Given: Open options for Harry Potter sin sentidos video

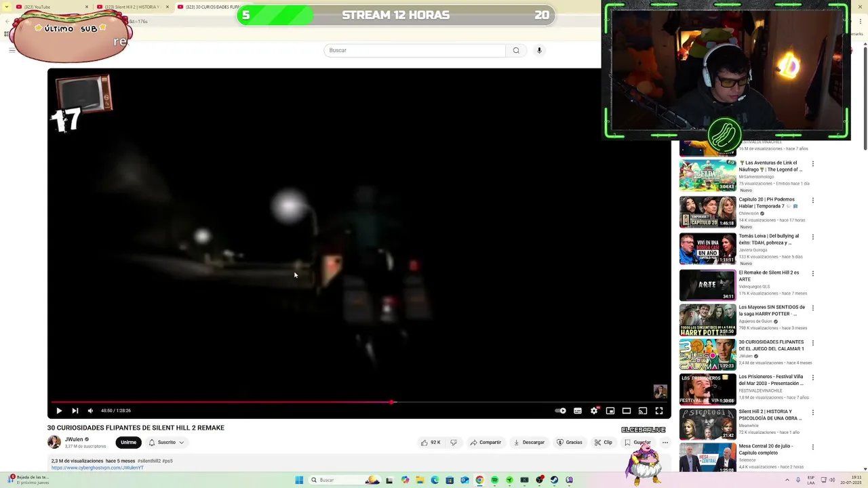Looking at the screenshot, I should tap(813, 308).
